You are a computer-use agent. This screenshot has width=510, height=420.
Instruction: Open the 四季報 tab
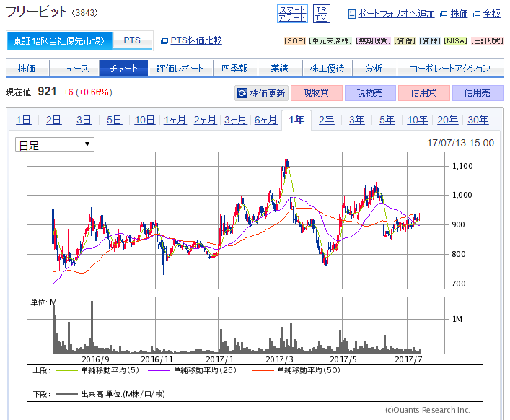tap(235, 69)
